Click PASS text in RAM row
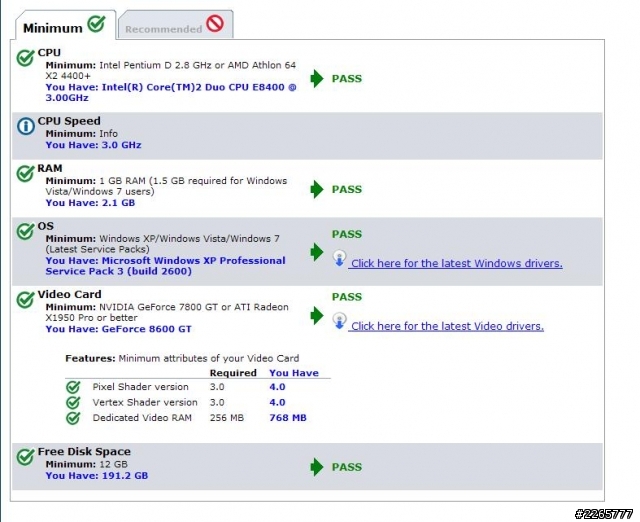Screen dimensions: 640x522 (347, 189)
